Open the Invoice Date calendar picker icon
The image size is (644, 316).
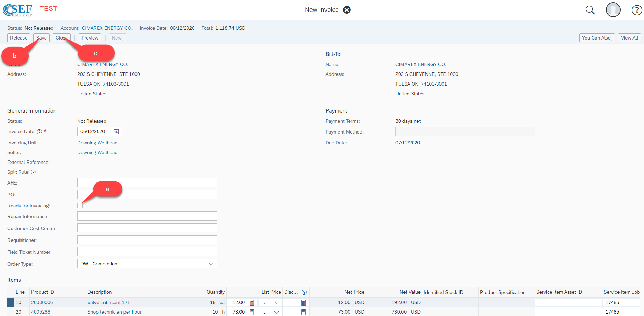(116, 132)
